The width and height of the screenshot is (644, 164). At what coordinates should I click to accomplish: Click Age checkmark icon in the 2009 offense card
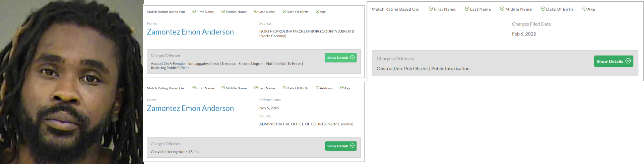(x=342, y=88)
